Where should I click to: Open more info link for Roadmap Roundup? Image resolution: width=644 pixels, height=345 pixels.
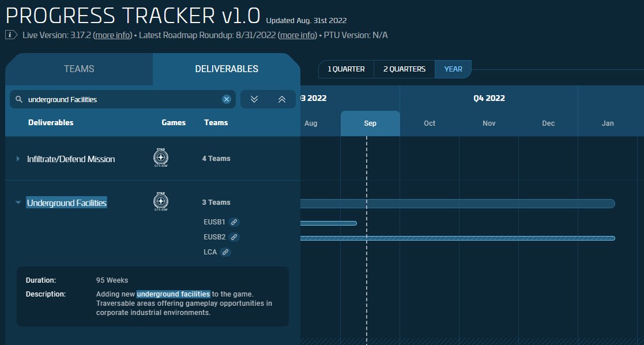coord(297,35)
